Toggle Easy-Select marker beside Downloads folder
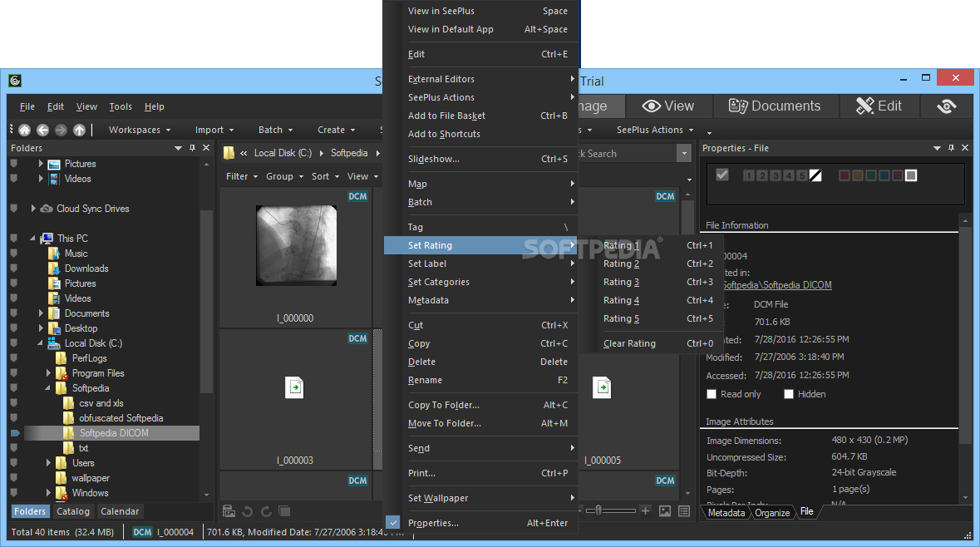Viewport: 980px width, 547px height. pyautogui.click(x=14, y=269)
